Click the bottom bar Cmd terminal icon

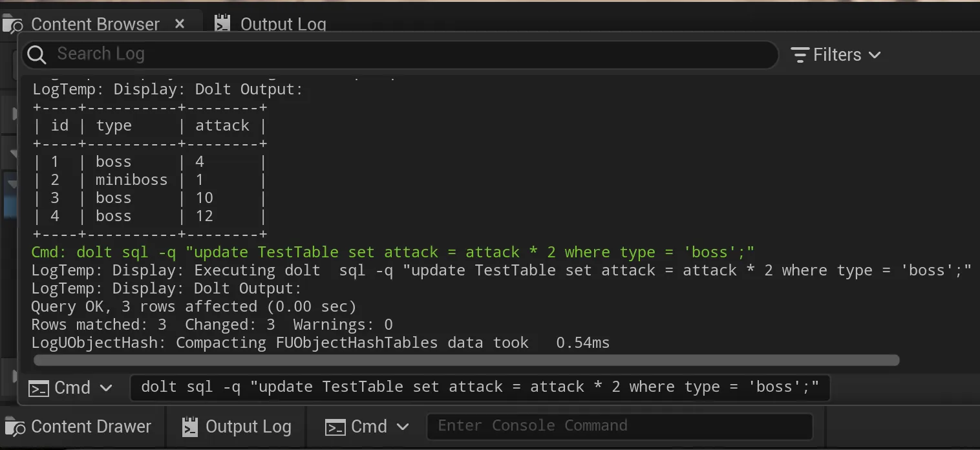(335, 427)
